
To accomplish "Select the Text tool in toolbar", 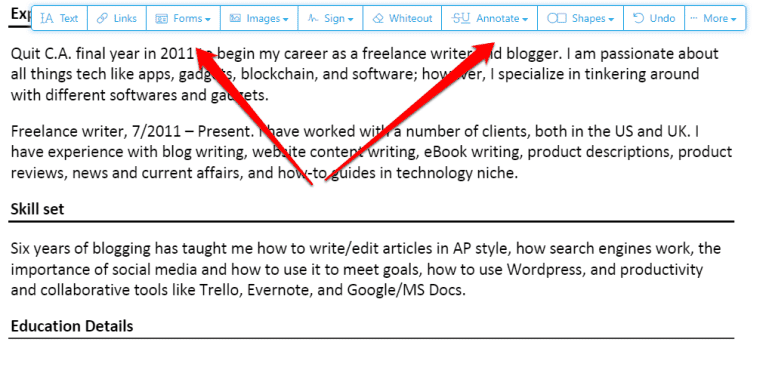I will tap(60, 19).
